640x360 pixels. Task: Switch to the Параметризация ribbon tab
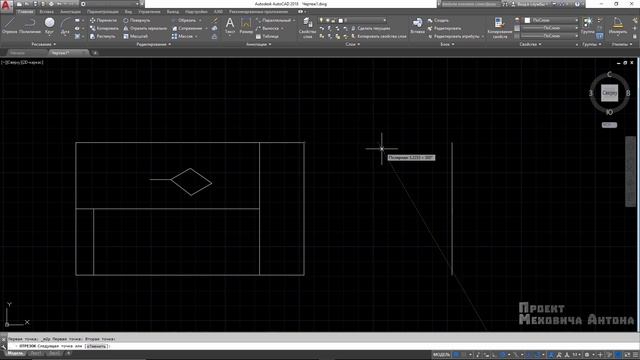coord(102,12)
